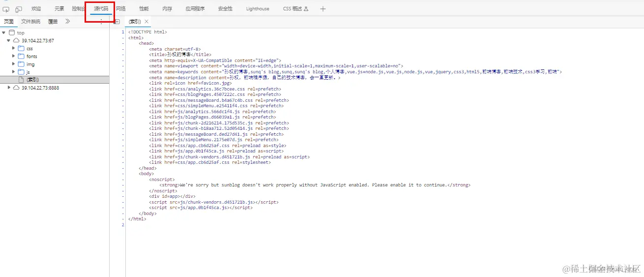Click the js/simpleMenu.2175e07d.js link line
The height and width of the screenshot is (277, 644).
[x=214, y=140]
